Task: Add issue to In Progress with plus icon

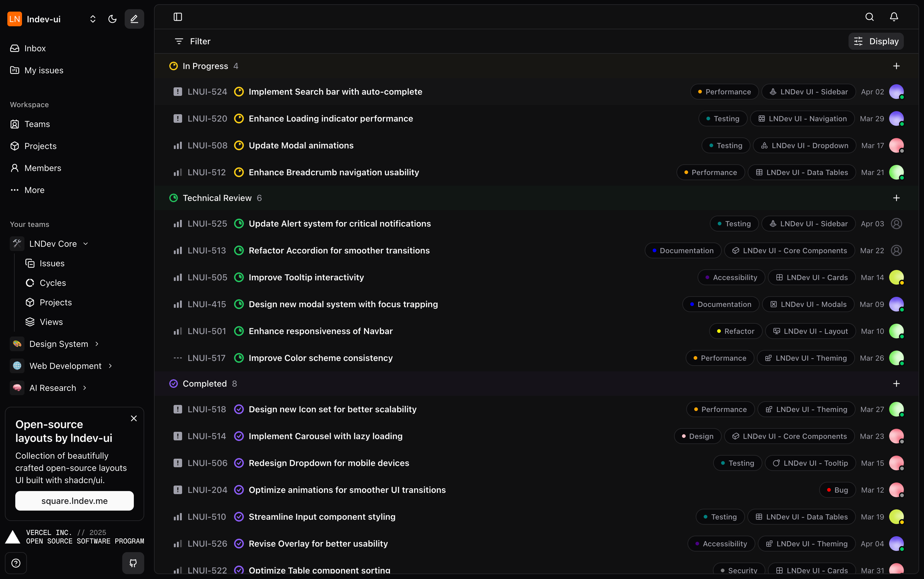Action: (896, 66)
